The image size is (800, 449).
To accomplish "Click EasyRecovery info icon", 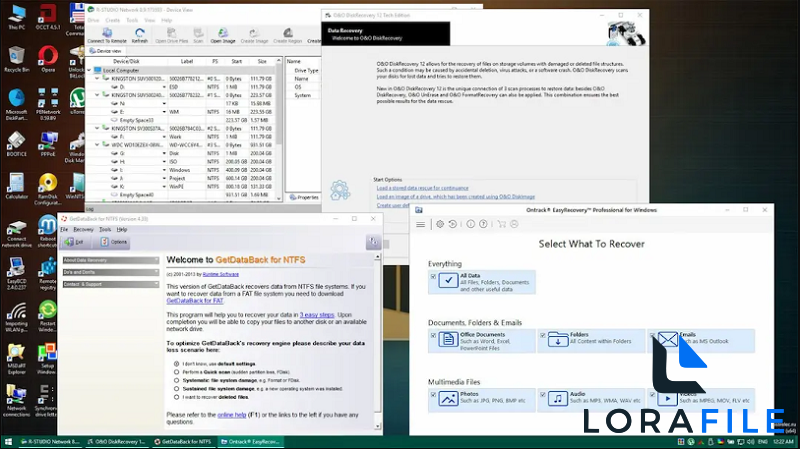I will coord(470,224).
